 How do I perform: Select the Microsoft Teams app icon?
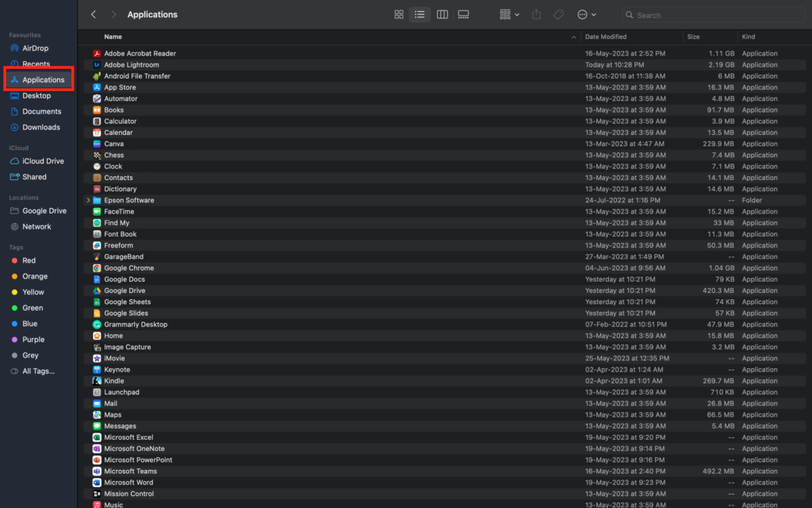[97, 471]
